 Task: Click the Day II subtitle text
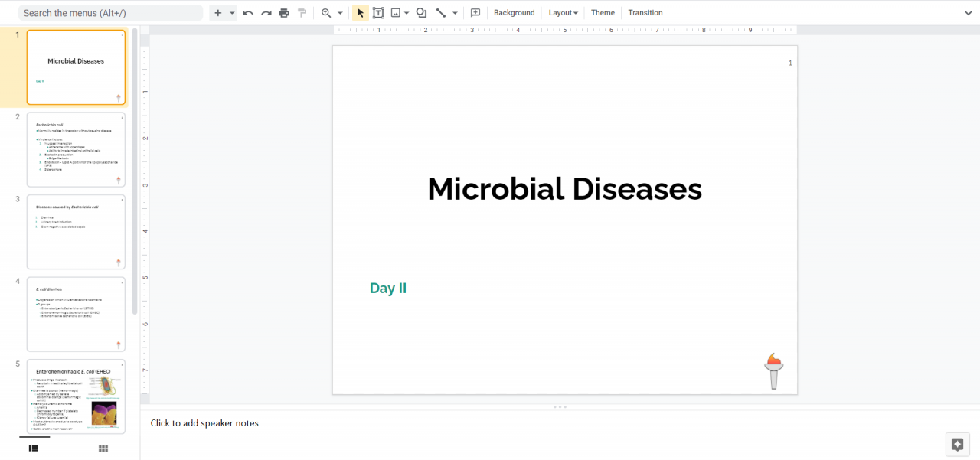pos(388,289)
